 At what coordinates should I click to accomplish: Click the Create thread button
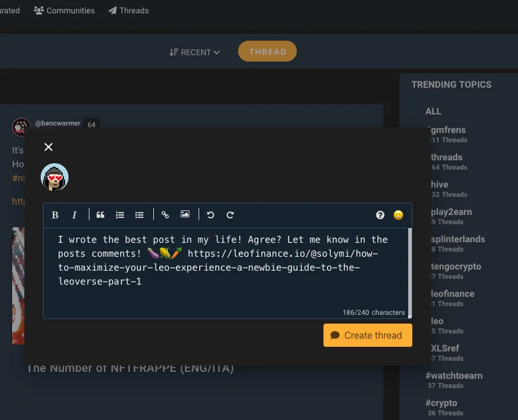pos(368,335)
